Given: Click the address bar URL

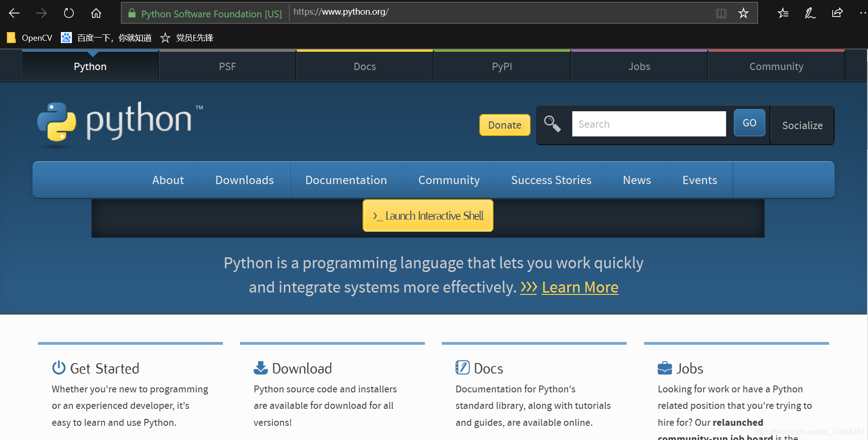Looking at the screenshot, I should point(341,12).
